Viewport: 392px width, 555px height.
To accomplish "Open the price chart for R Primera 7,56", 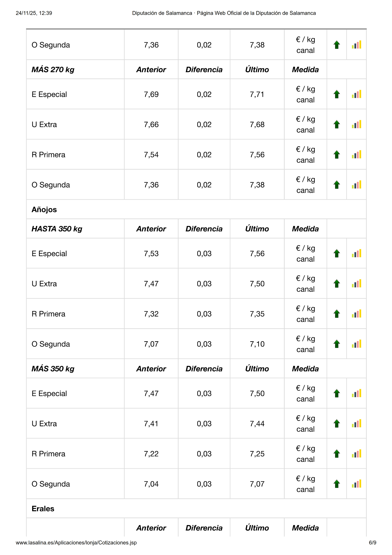I will 356,154.
